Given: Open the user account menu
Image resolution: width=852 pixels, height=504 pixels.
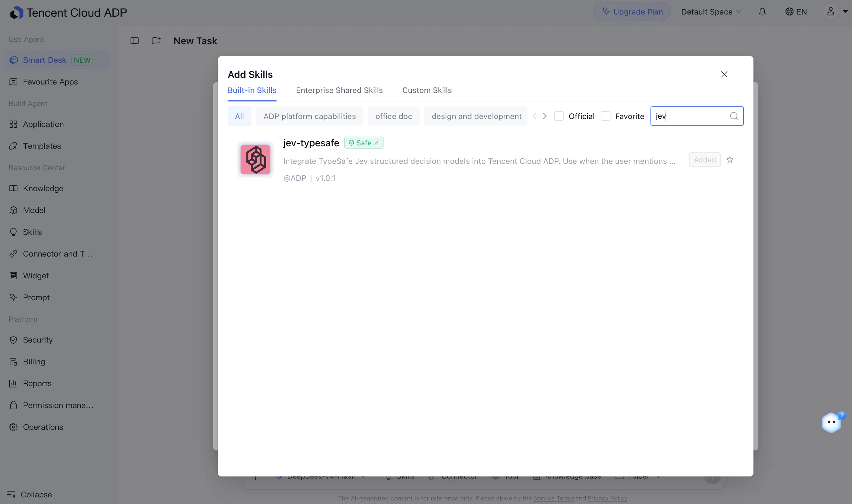Looking at the screenshot, I should click(x=835, y=12).
